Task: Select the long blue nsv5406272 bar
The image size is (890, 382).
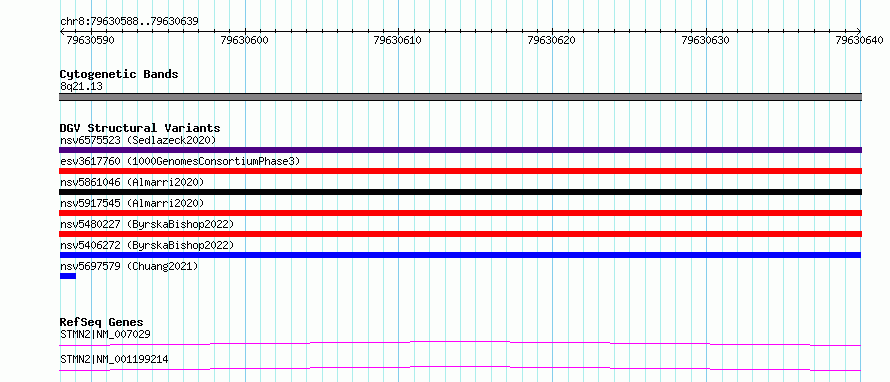Action: pos(460,255)
